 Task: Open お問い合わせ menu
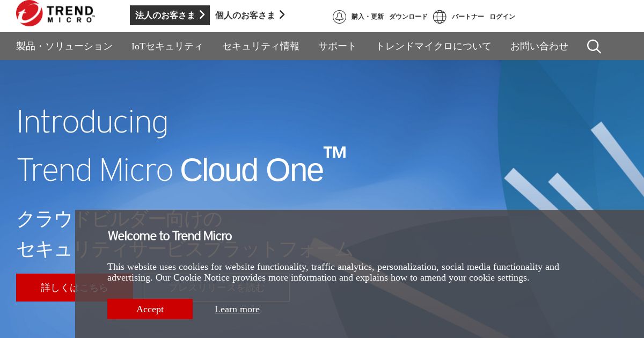(539, 46)
